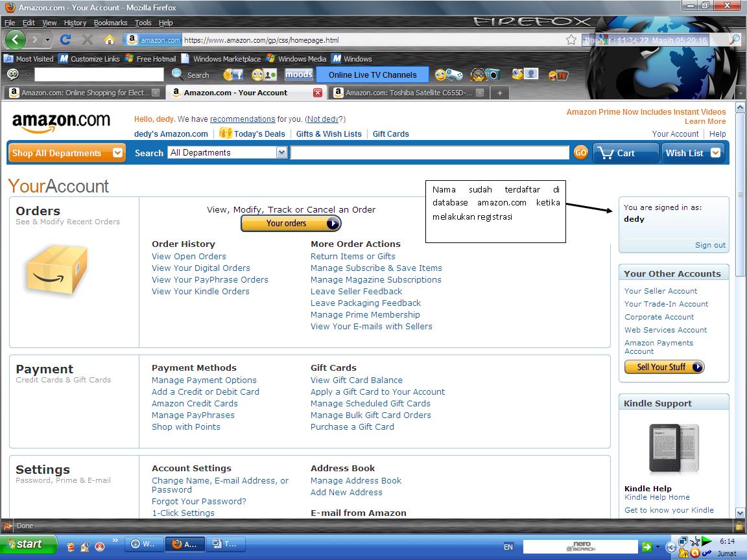Click the Sign out link
This screenshot has height=560, width=747.
(710, 245)
